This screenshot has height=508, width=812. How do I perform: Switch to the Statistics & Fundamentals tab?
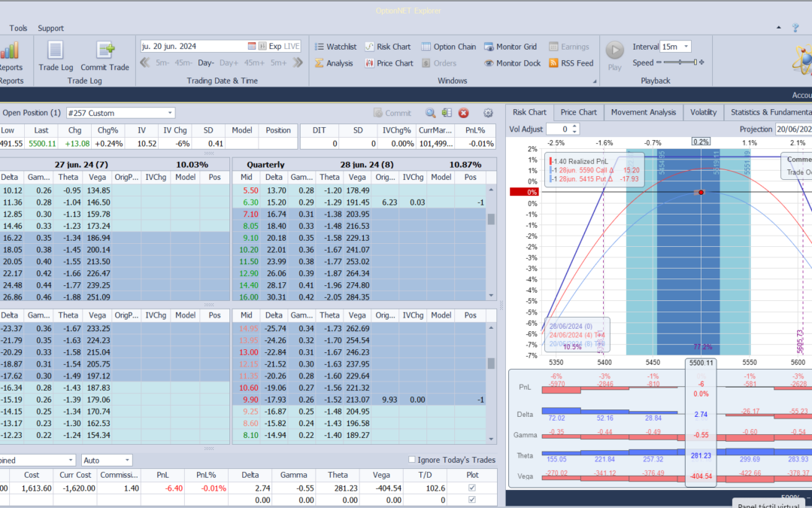[768, 112]
